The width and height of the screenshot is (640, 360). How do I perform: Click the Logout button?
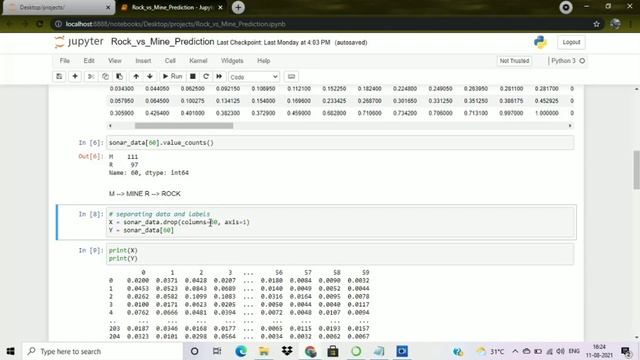point(571,42)
